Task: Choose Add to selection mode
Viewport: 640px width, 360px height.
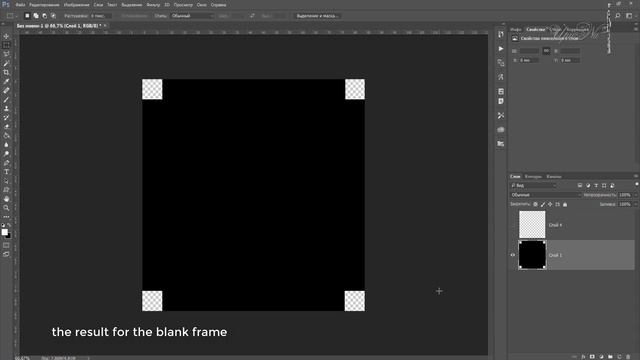Action: tap(36, 16)
